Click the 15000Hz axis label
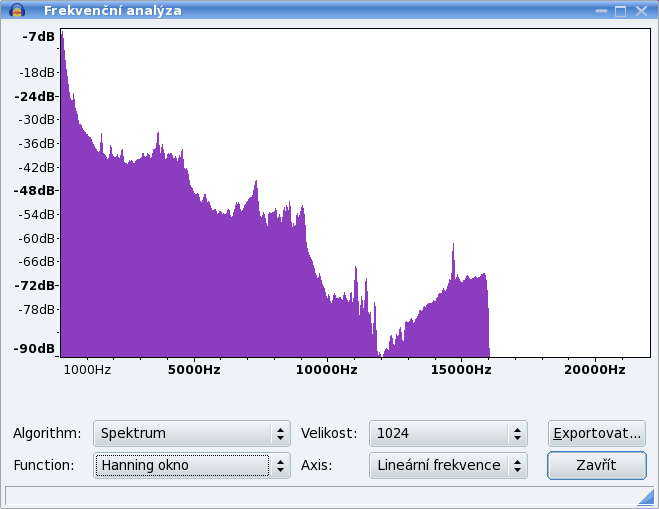Screen dimensions: 659x509 (461, 370)
